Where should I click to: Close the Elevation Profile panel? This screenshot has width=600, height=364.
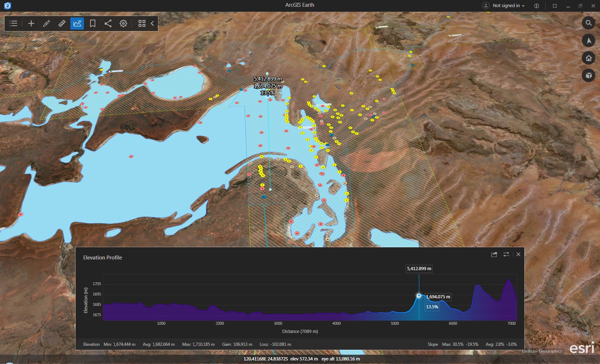pos(518,254)
